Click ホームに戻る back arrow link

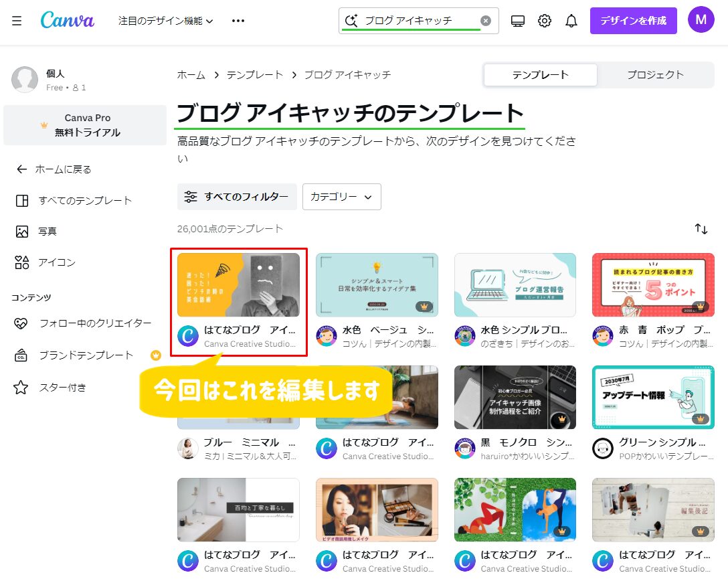tap(54, 169)
